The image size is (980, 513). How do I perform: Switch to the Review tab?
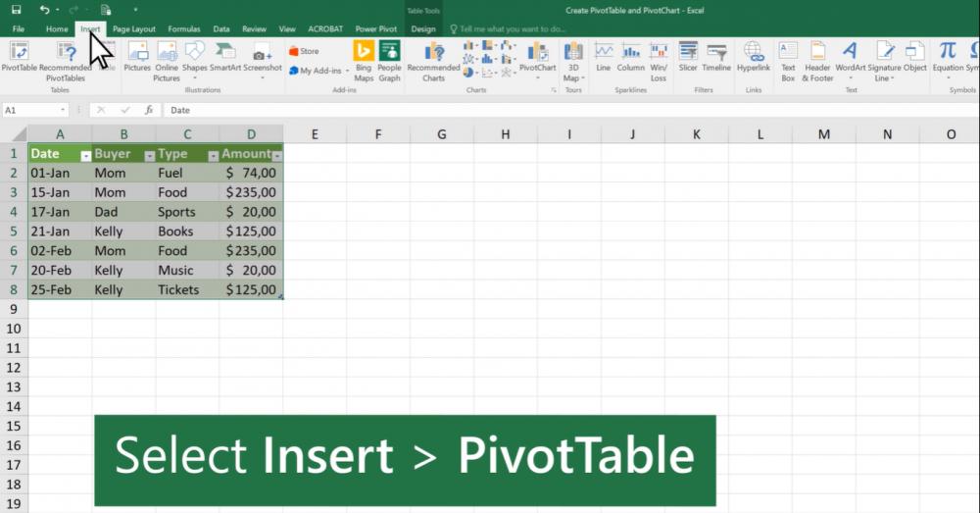click(255, 28)
